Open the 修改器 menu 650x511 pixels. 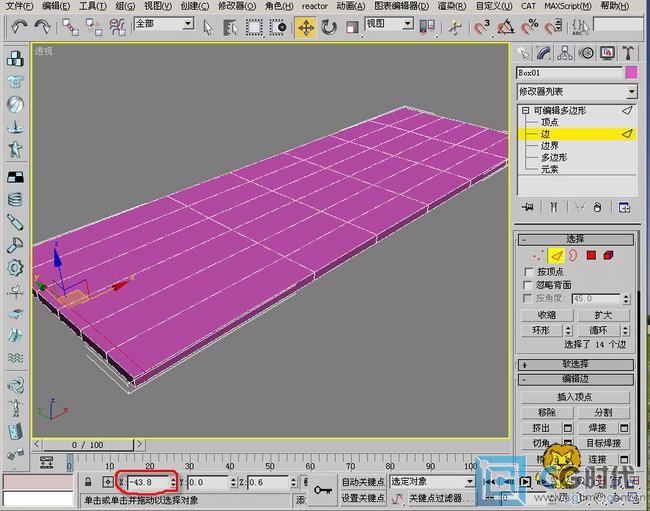pos(237,6)
